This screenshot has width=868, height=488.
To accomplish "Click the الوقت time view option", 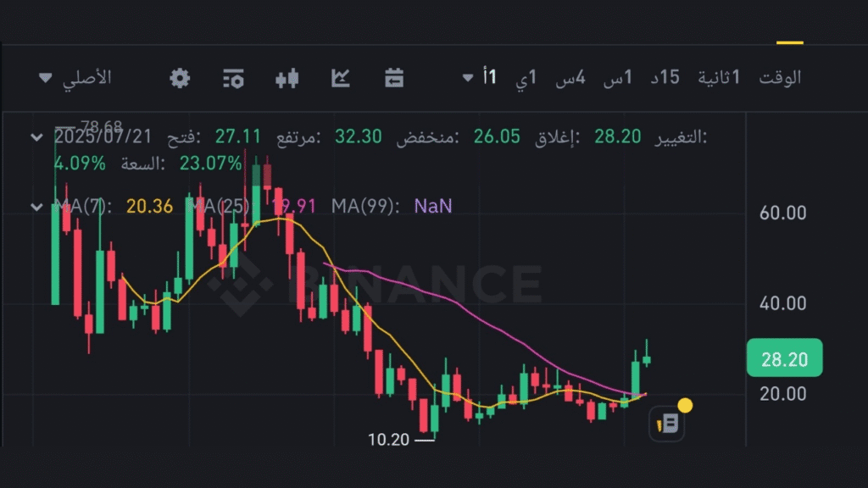I will [780, 78].
